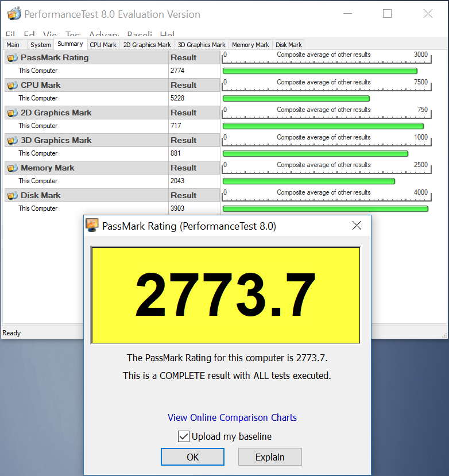The height and width of the screenshot is (476, 449).
Task: Click the Memory Mark header row
Action: [x=113, y=168]
